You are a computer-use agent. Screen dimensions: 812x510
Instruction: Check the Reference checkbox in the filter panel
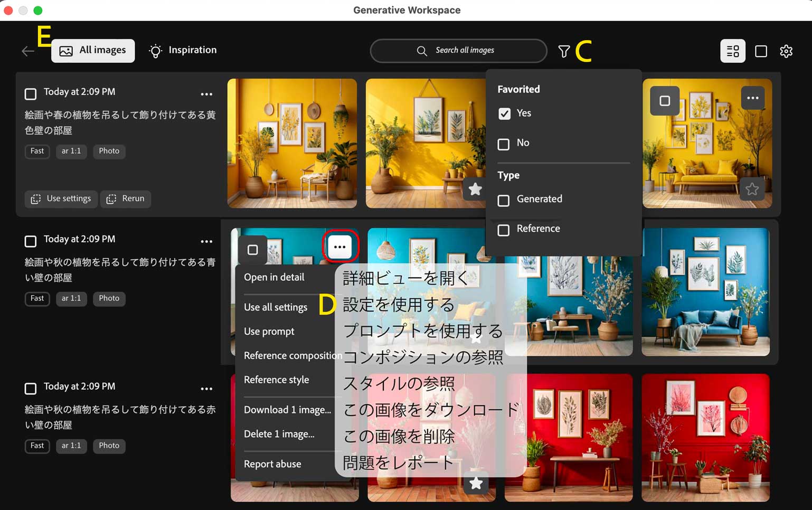pos(503,230)
